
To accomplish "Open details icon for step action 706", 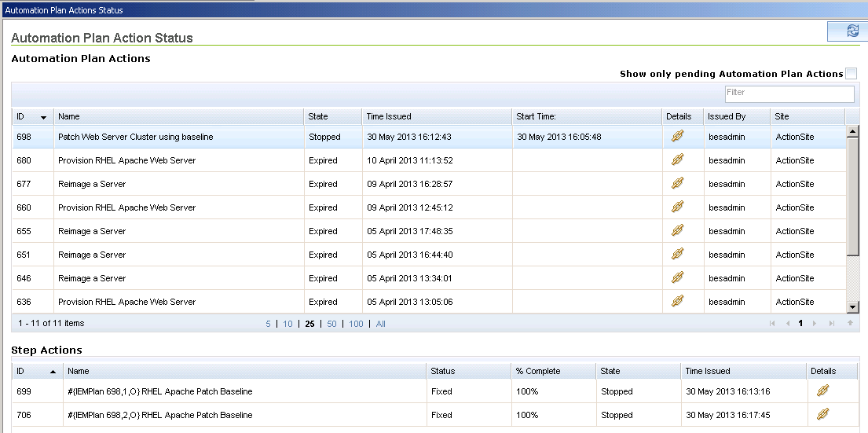I will point(822,414).
